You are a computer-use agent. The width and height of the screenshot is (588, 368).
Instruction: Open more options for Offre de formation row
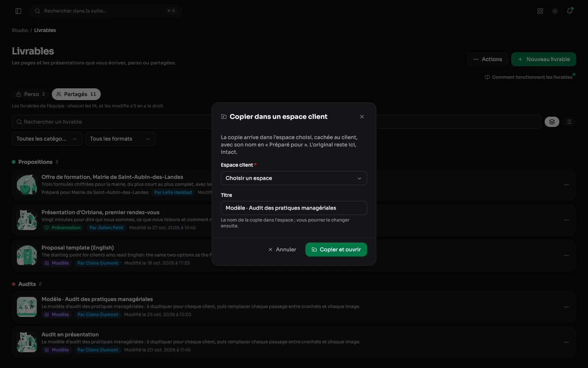(566, 185)
